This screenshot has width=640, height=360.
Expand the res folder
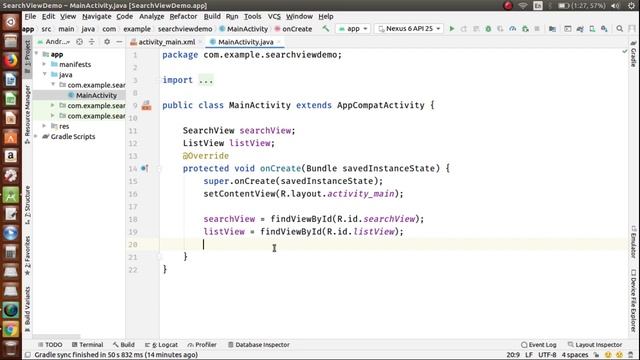click(x=44, y=126)
